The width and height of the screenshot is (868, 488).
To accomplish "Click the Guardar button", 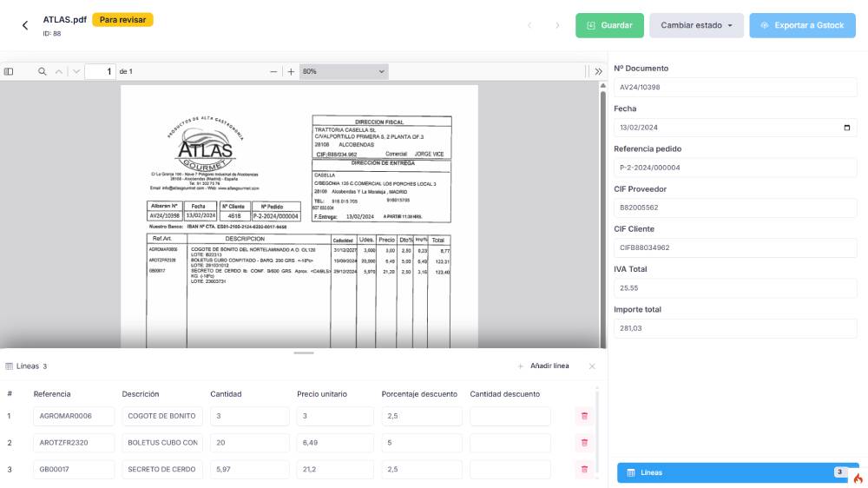I will point(609,25).
